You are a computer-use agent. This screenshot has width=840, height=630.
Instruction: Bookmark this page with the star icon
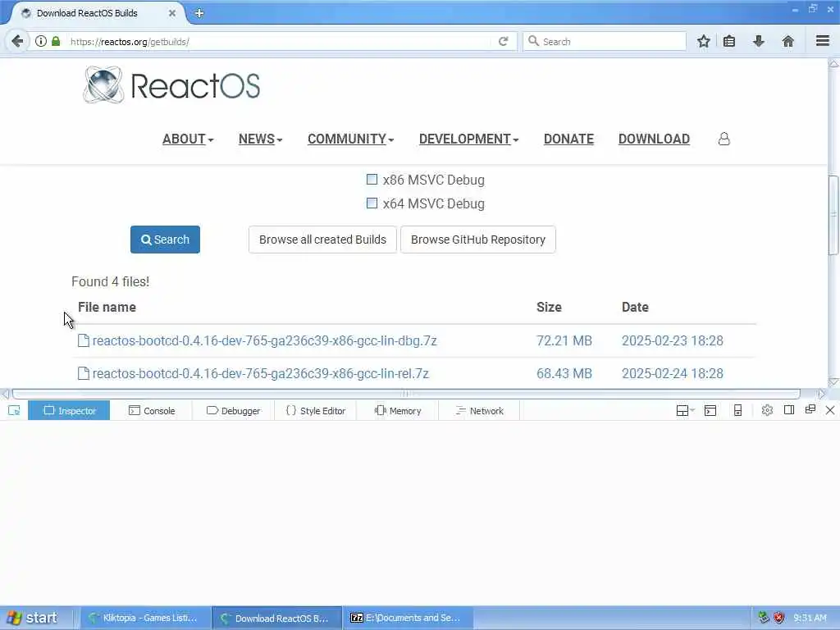703,41
